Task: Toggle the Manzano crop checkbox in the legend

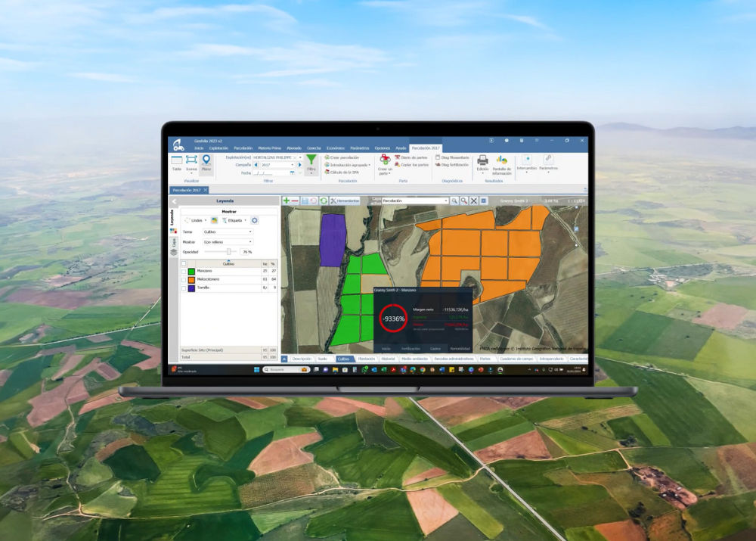Action: pos(184,271)
